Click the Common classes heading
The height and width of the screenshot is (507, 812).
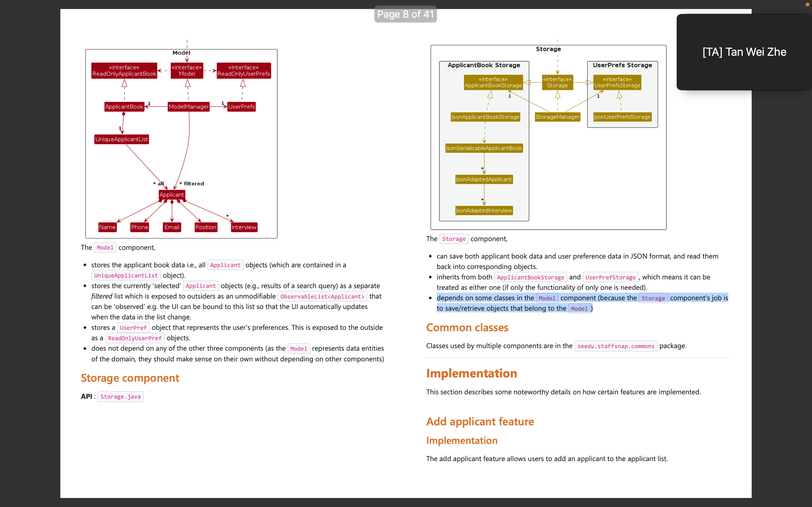click(467, 327)
